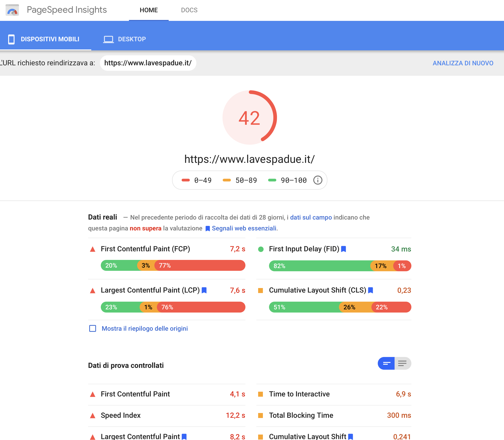Switch to compact metrics view toggle
The image size is (504, 440).
tap(386, 363)
